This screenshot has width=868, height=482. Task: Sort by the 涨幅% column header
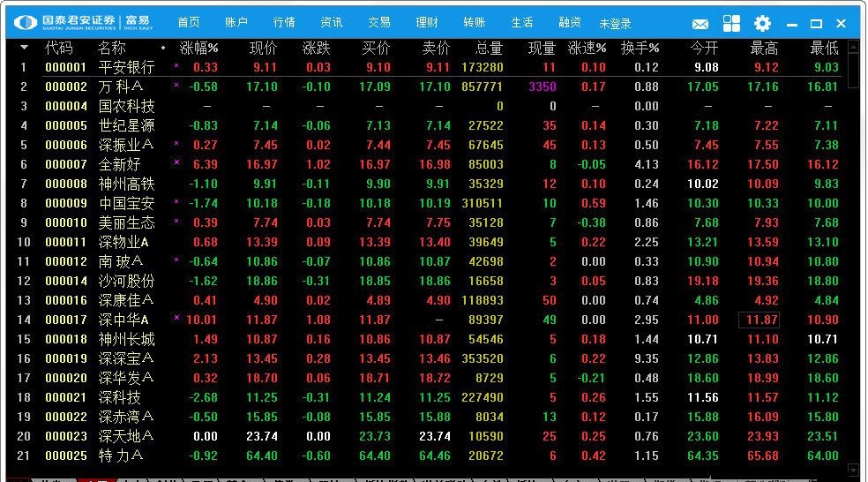tap(198, 49)
